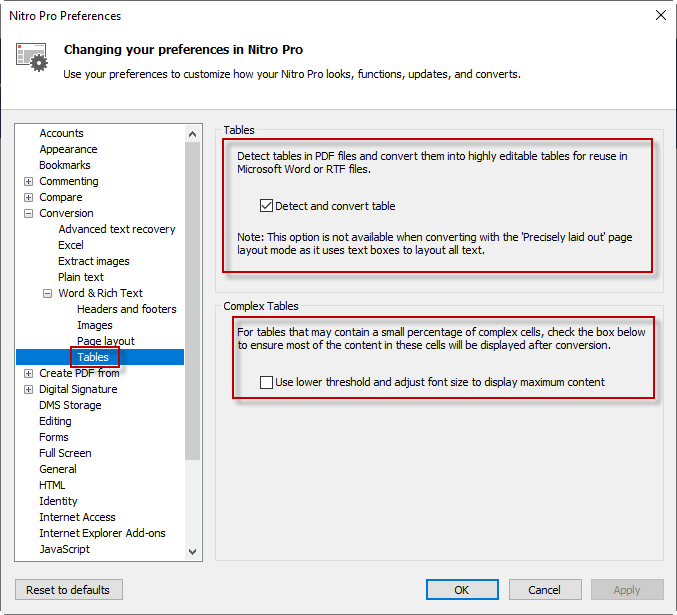Open Internet Explorer Add-ons settings
This screenshot has height=615, width=677.
point(102,533)
